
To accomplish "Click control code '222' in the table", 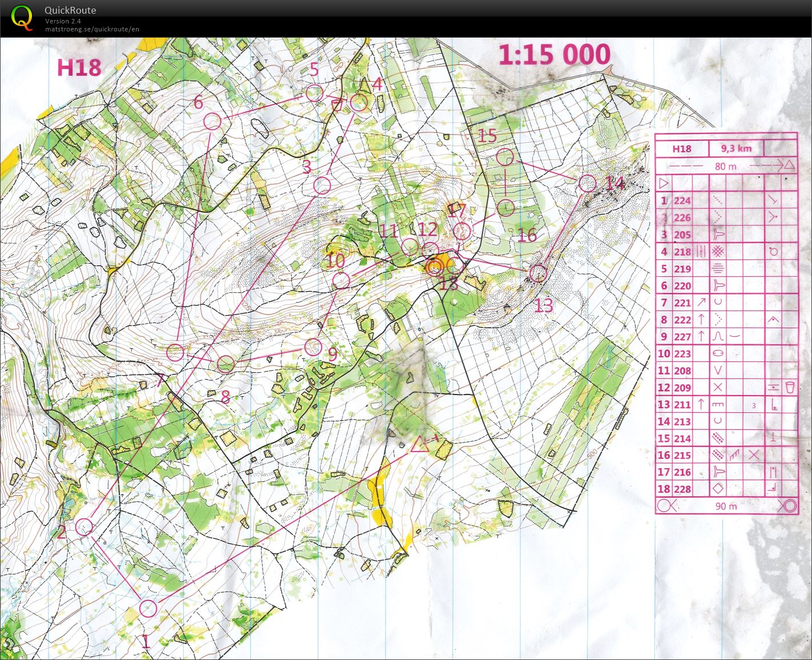I will coord(682,320).
